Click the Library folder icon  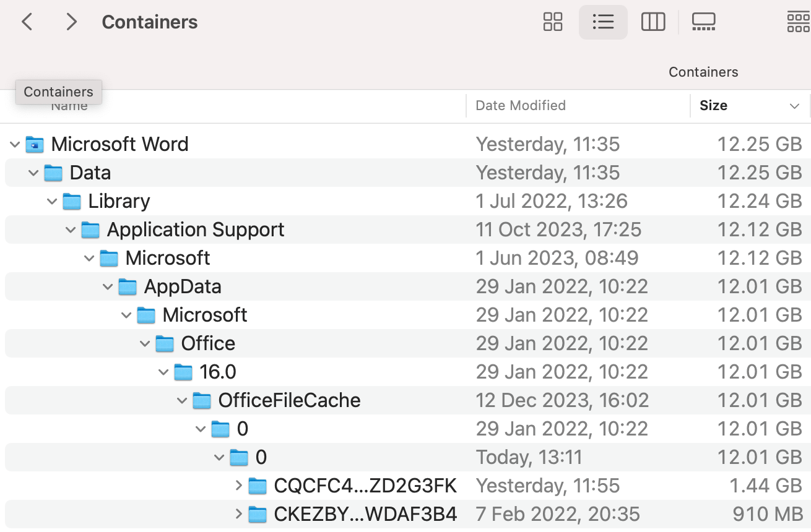pos(72,202)
